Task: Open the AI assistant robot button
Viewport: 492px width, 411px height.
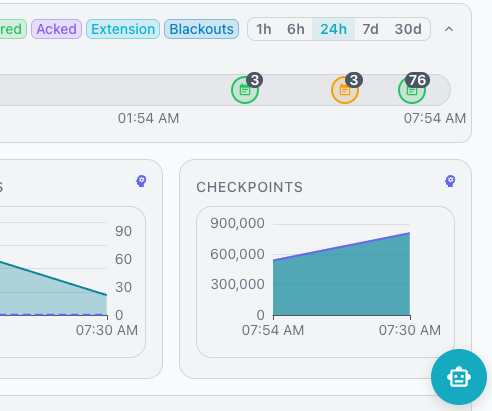Action: (459, 377)
